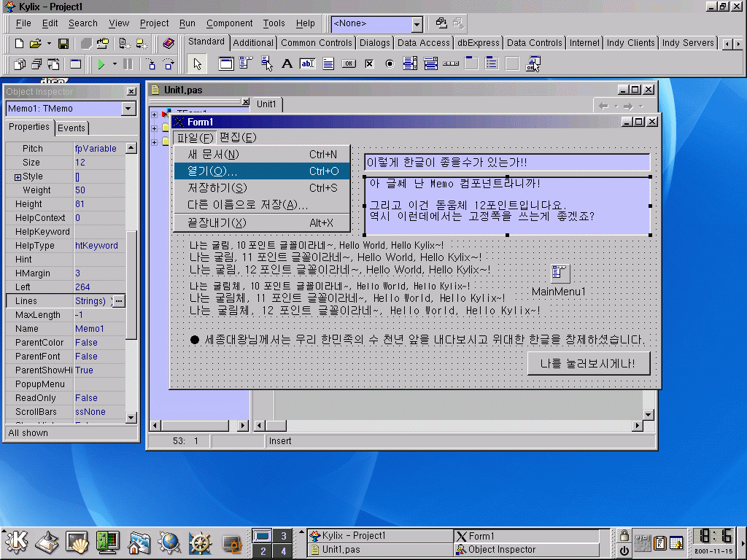Pick the ListBox component in the palette
This screenshot has height=560, width=747.
[x=410, y=63]
